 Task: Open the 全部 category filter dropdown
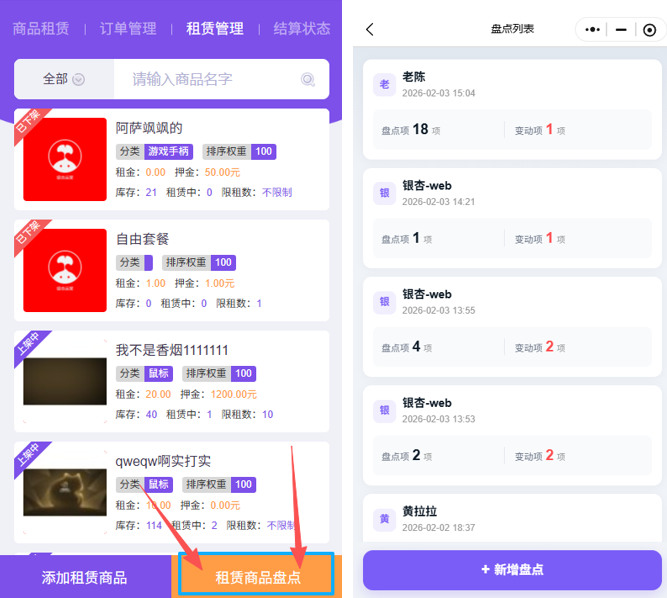[64, 79]
